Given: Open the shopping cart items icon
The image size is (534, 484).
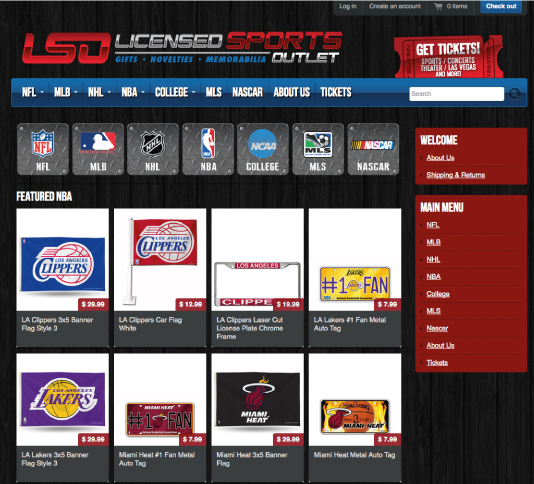Looking at the screenshot, I should pyautogui.click(x=438, y=6).
